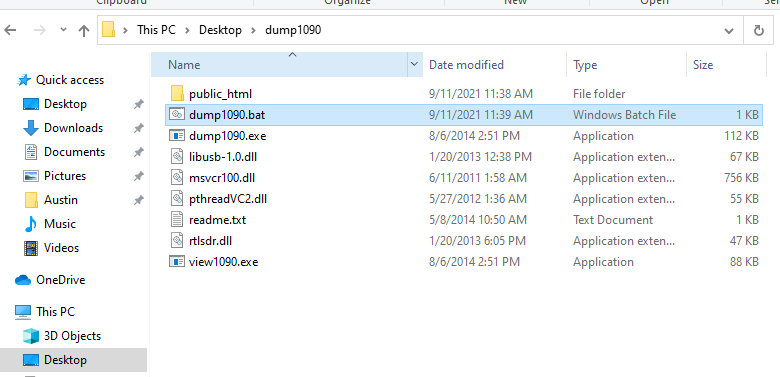
Task: Select the pthreadVC2.dll file icon
Action: [177, 199]
